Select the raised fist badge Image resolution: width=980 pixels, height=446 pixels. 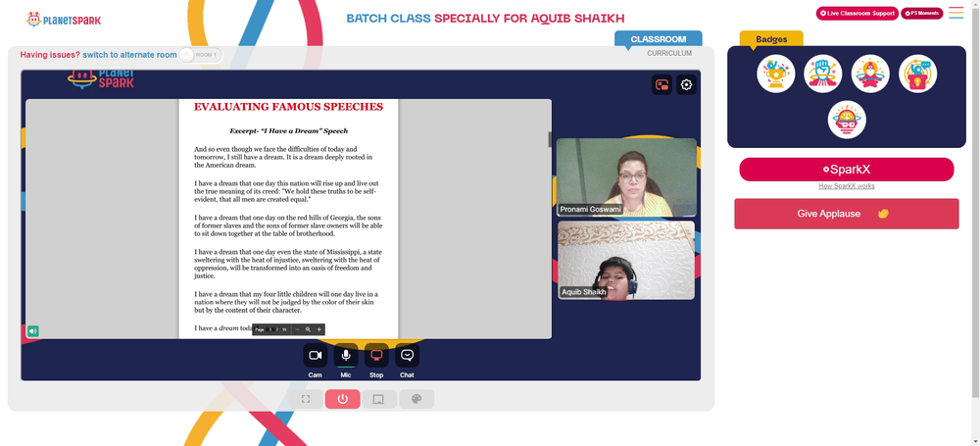point(823,74)
